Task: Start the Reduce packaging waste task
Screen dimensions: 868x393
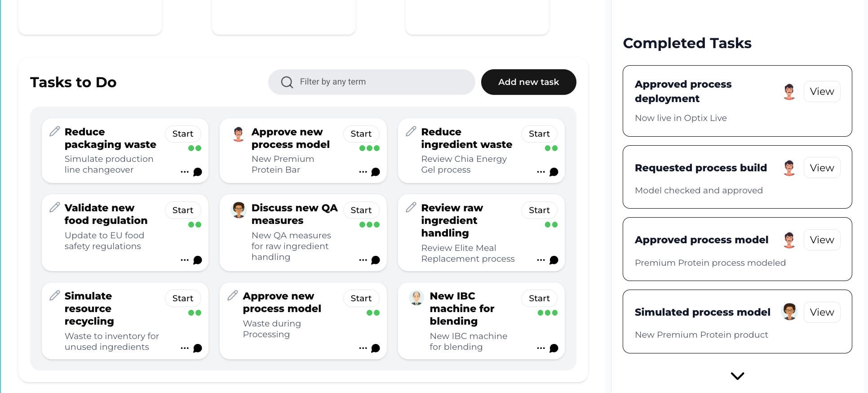Action: point(183,134)
